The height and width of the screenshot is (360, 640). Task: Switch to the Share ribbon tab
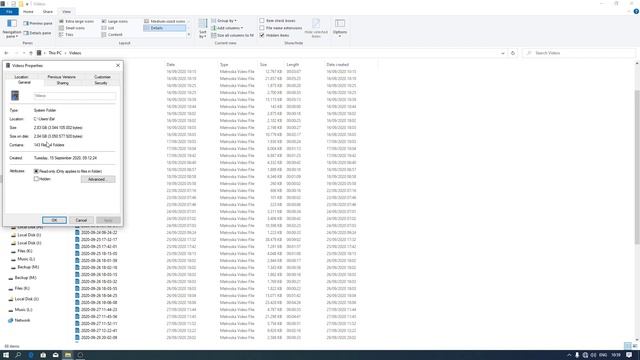click(x=48, y=12)
